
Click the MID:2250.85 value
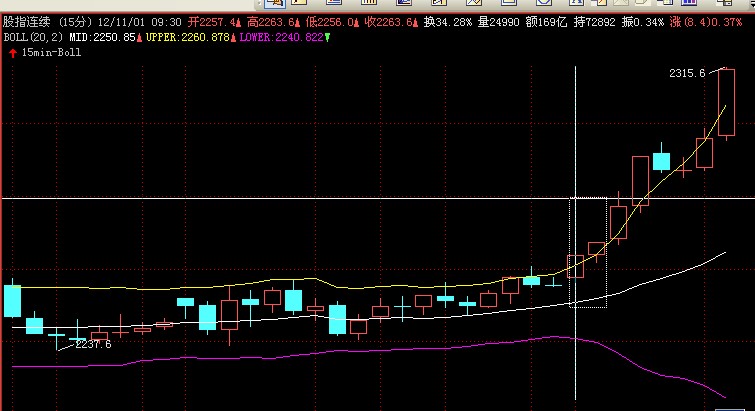coord(103,37)
